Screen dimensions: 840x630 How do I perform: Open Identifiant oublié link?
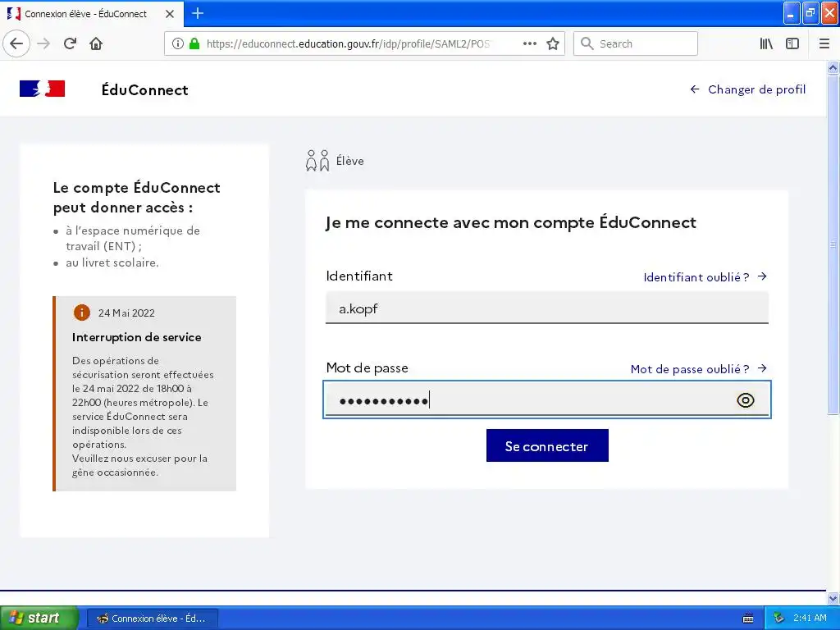pyautogui.click(x=705, y=277)
